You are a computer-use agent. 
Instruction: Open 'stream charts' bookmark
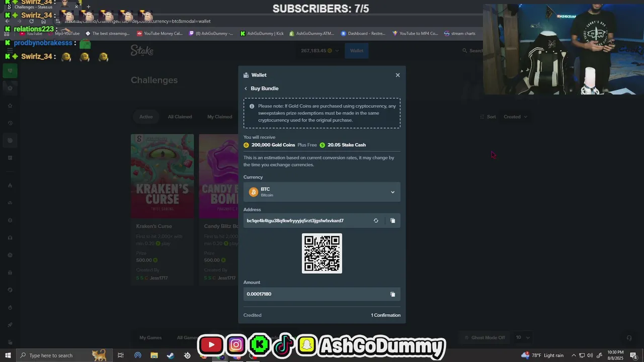point(460,34)
